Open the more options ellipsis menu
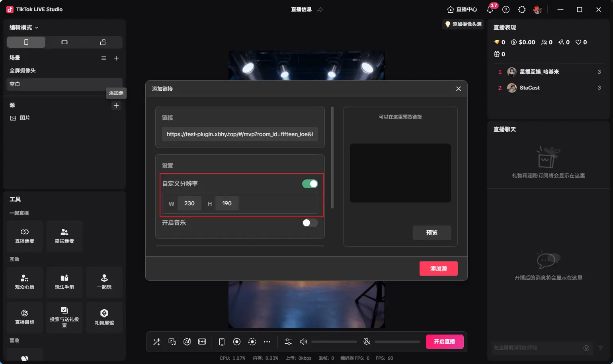 267,342
